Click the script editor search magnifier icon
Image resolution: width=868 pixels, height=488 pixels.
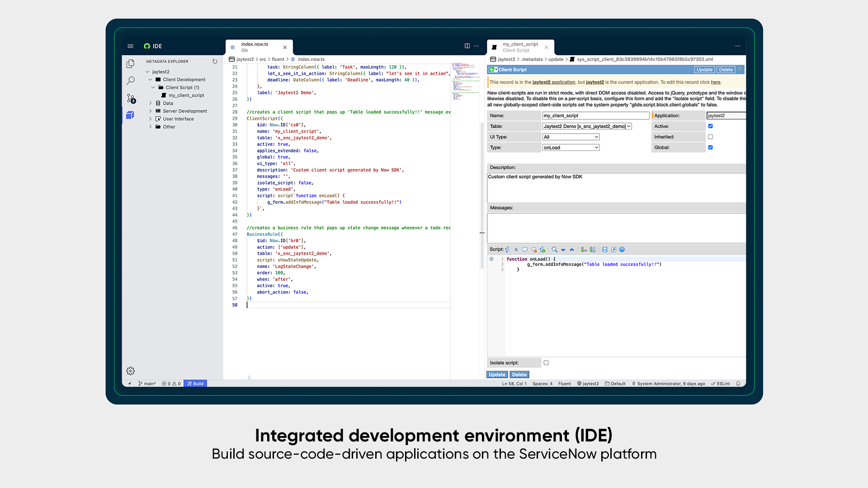tap(554, 249)
